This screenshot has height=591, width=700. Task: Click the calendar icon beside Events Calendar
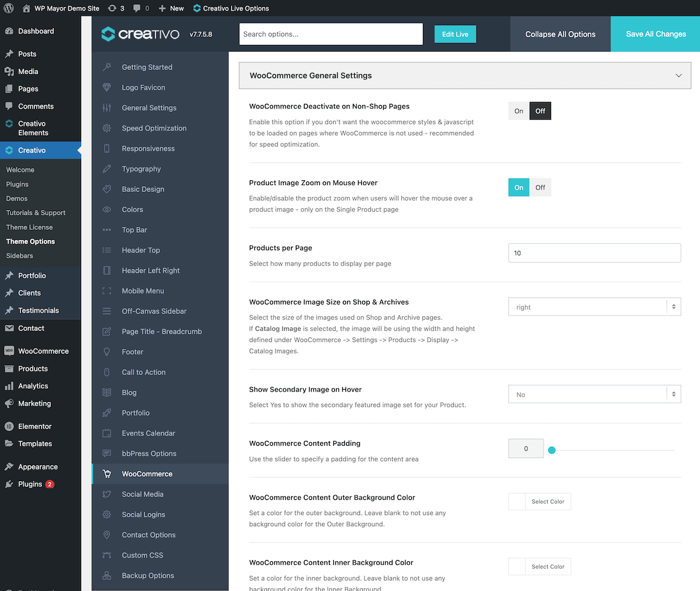107,433
